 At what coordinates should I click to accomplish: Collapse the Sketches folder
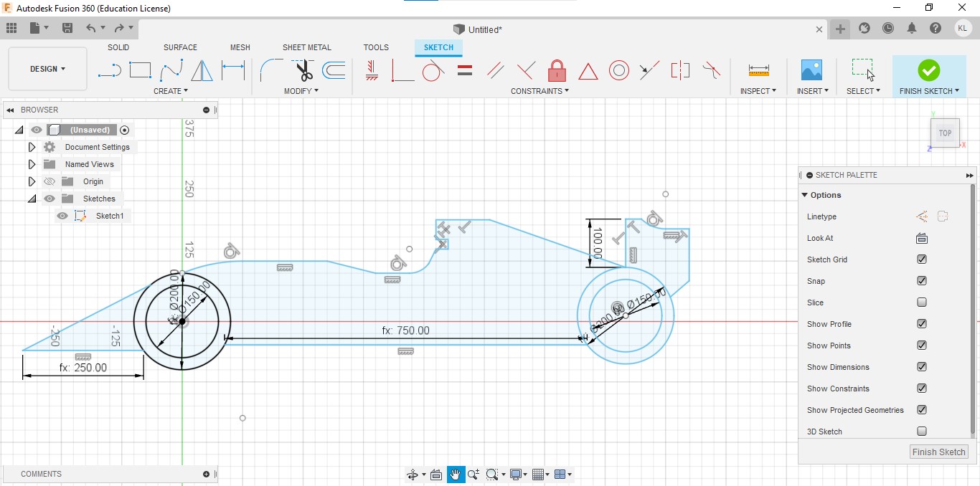point(32,199)
